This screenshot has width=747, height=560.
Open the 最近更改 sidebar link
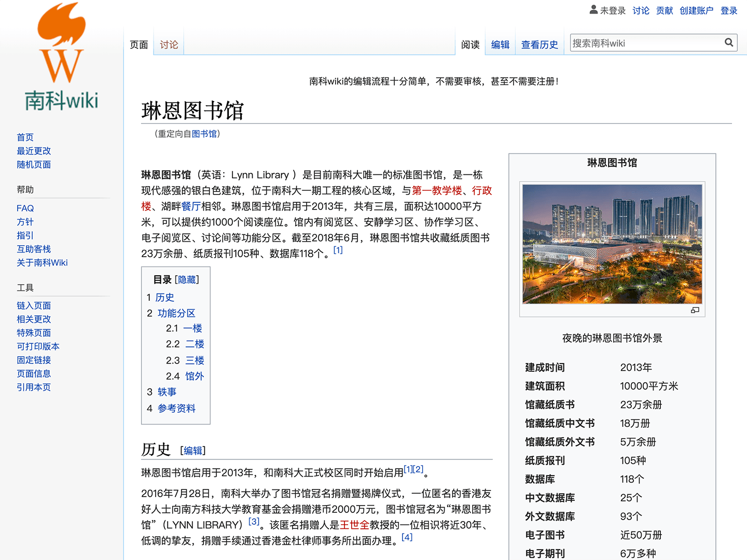coord(33,150)
